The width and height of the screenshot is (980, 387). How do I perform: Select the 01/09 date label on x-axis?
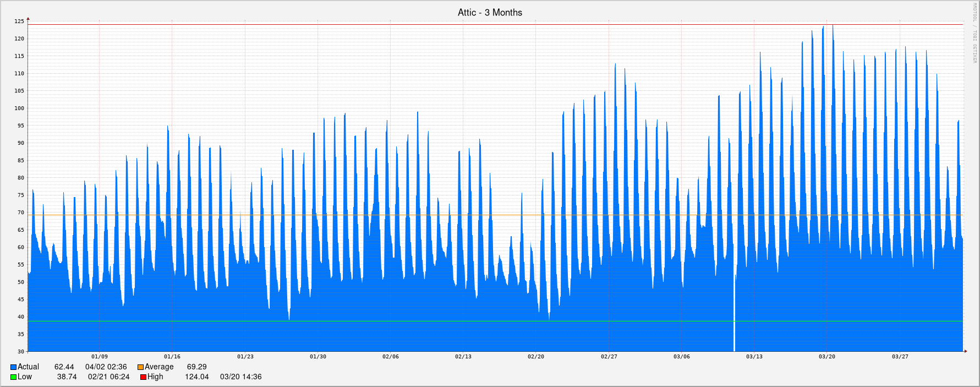tap(100, 357)
